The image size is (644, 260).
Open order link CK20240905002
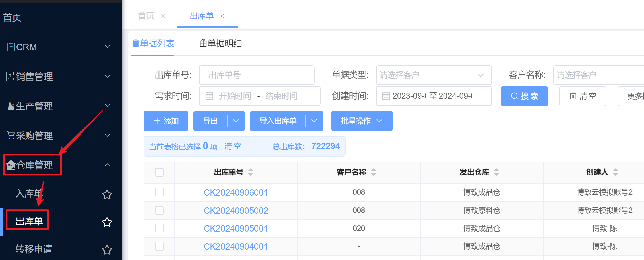[x=236, y=211]
